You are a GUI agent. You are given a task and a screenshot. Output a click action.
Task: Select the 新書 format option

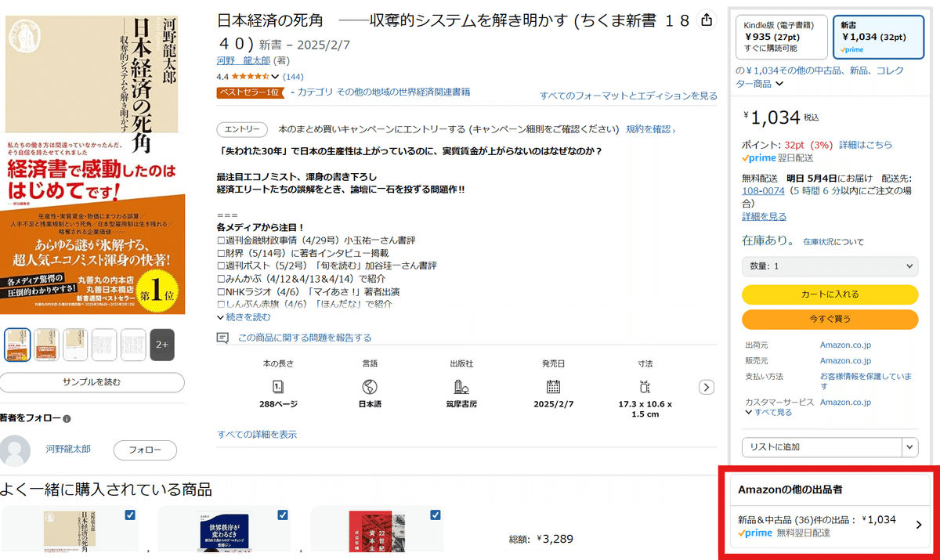tap(878, 37)
